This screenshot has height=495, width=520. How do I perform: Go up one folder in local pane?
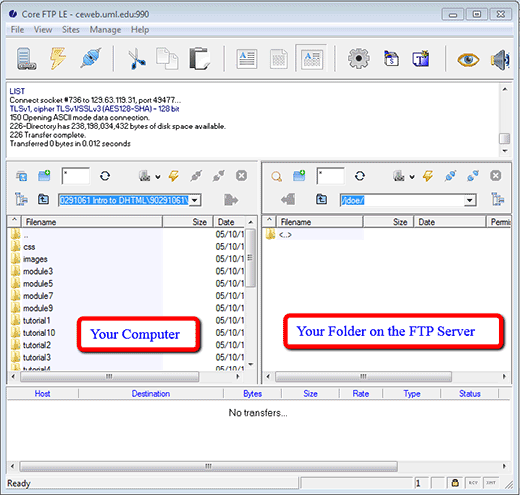43,199
